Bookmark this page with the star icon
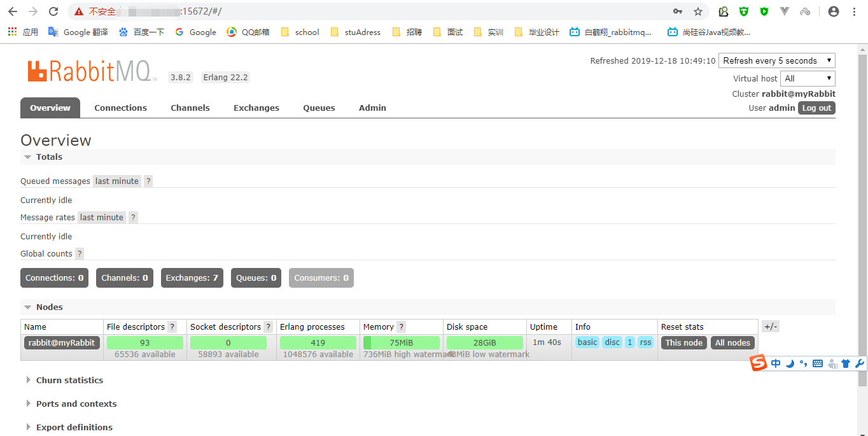The width and height of the screenshot is (868, 436). point(698,11)
